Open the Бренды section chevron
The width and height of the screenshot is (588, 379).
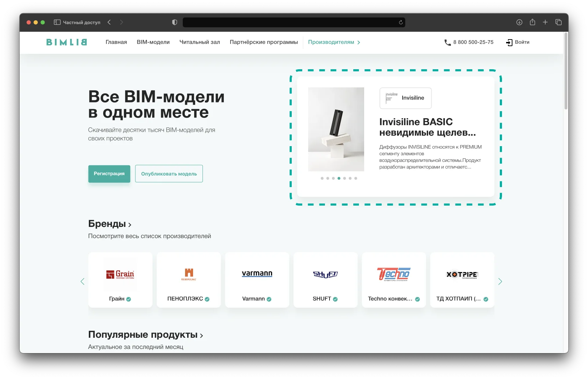[130, 225]
